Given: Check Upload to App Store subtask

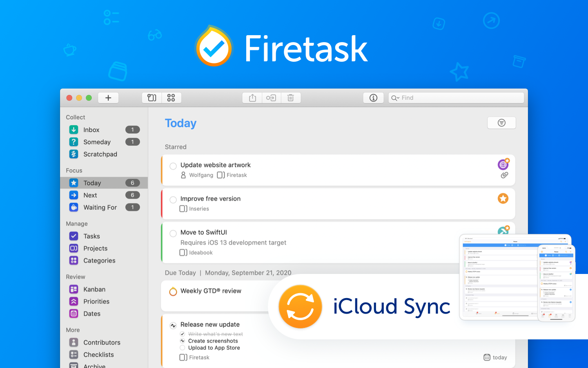Looking at the screenshot, I should 183,348.
